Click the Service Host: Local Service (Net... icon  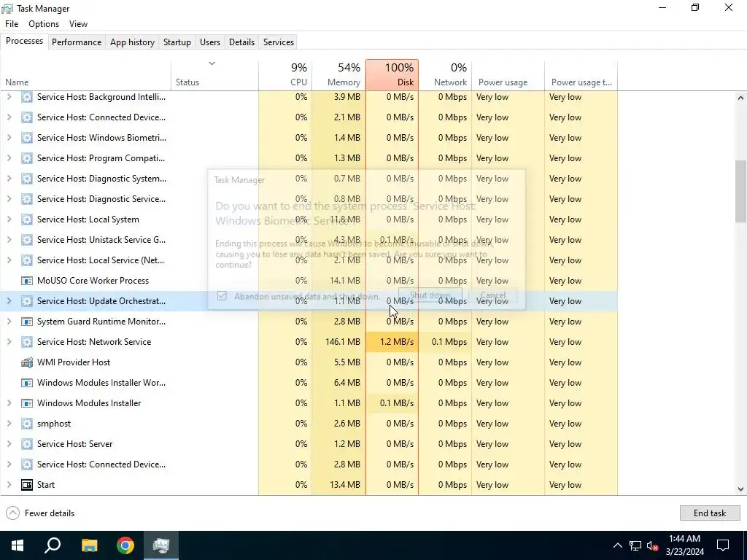27,260
